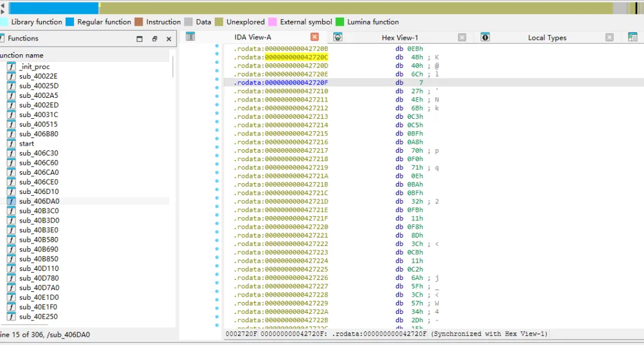644x345 pixels.
Task: Click function icon beside sub_40D780
Action: (x=11, y=278)
